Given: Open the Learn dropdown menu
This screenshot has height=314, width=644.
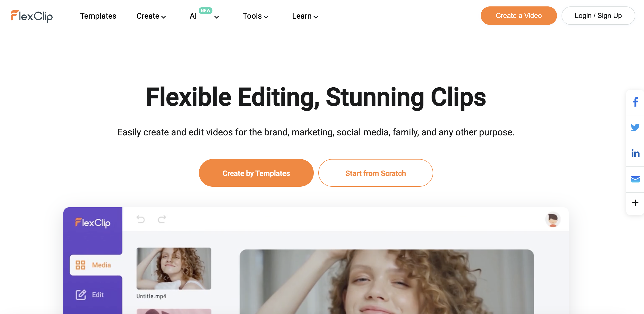Looking at the screenshot, I should click(305, 16).
